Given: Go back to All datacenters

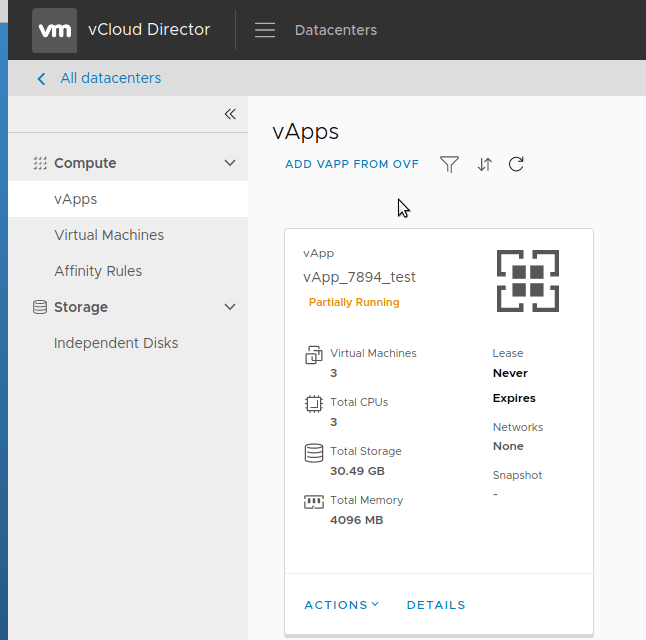Looking at the screenshot, I should pyautogui.click(x=110, y=78).
